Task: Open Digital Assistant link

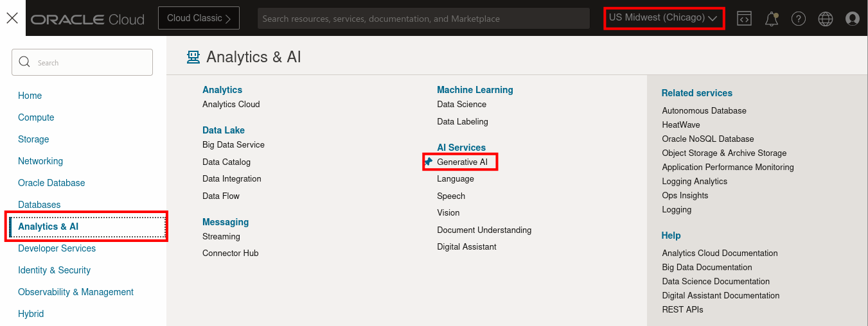Action: click(x=466, y=246)
